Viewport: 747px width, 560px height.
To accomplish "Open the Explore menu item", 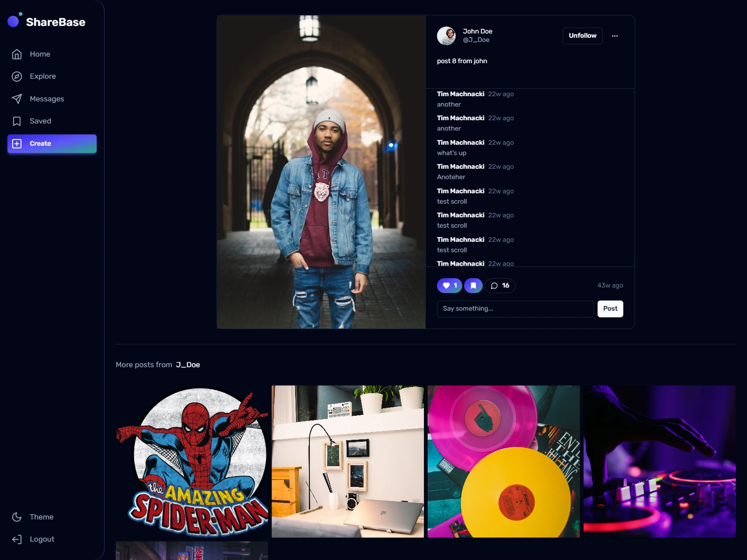I will point(52,76).
